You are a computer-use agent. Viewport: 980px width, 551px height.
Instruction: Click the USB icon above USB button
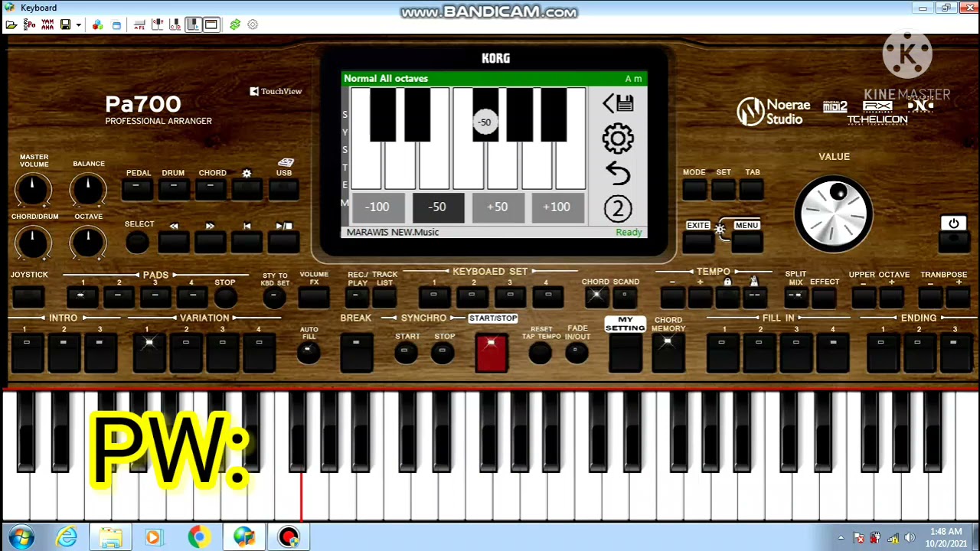pos(286,162)
